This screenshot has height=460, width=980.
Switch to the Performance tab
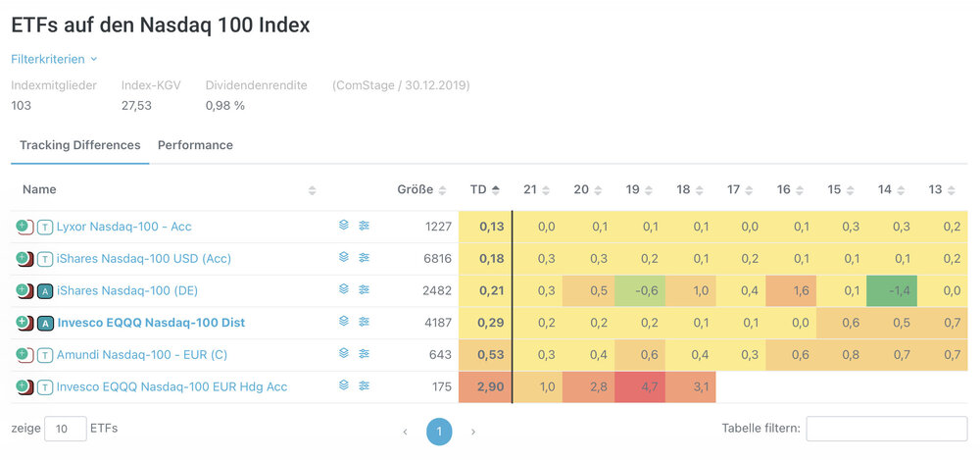pyautogui.click(x=195, y=145)
